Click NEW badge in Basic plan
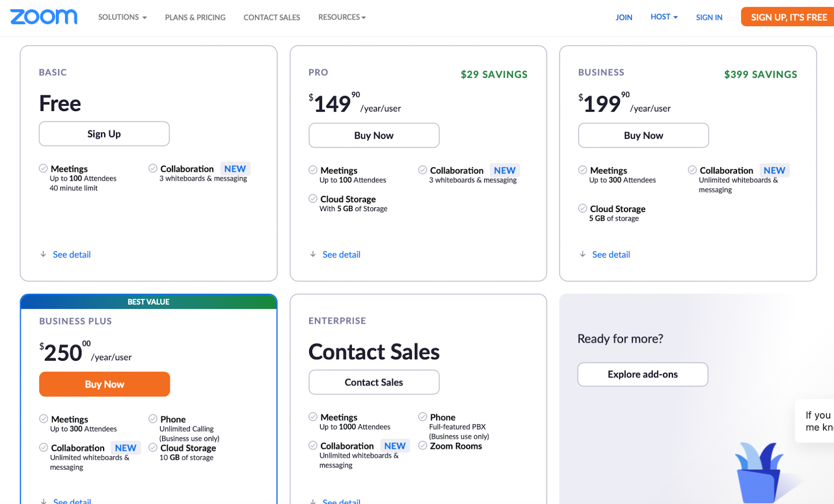 coord(235,169)
